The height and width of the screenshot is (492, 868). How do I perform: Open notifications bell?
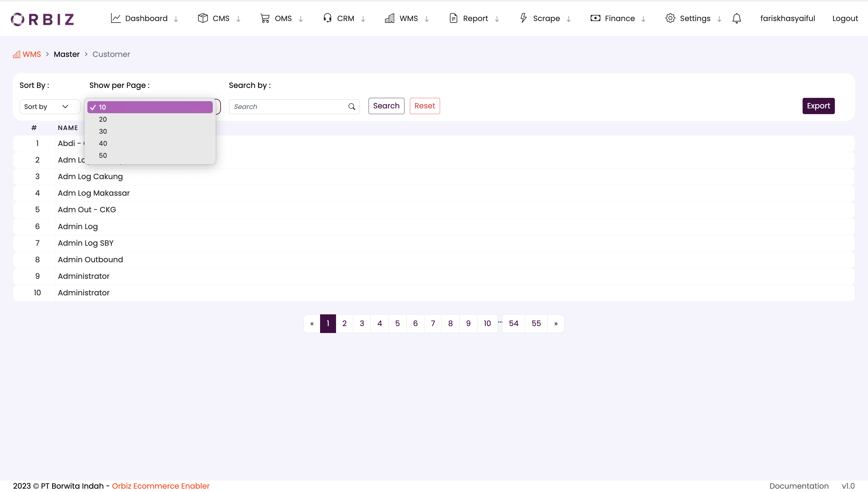pos(737,18)
